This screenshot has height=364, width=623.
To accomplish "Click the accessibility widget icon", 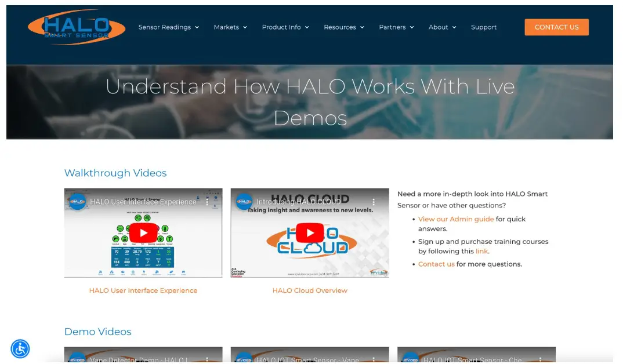I will coord(20,348).
